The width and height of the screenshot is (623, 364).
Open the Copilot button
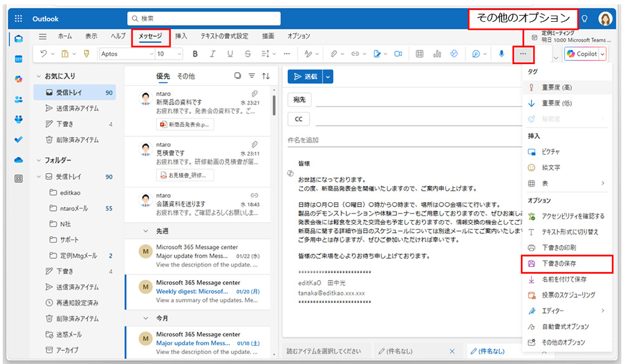point(582,54)
